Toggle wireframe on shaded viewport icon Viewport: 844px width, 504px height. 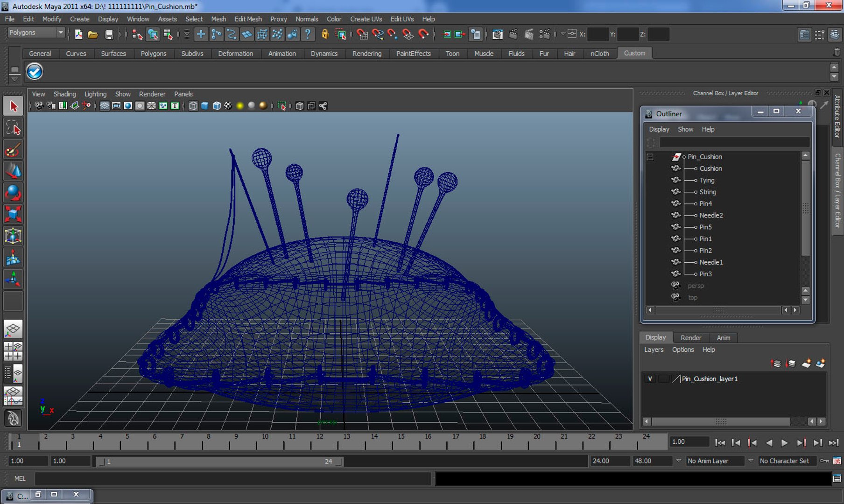217,106
